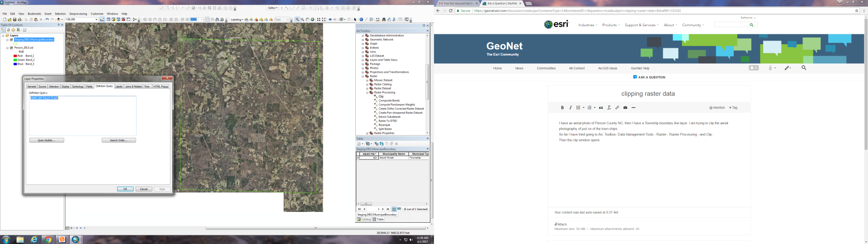The width and height of the screenshot is (868, 244).
Task: Go back to previous extent arrow
Action: (330, 19)
